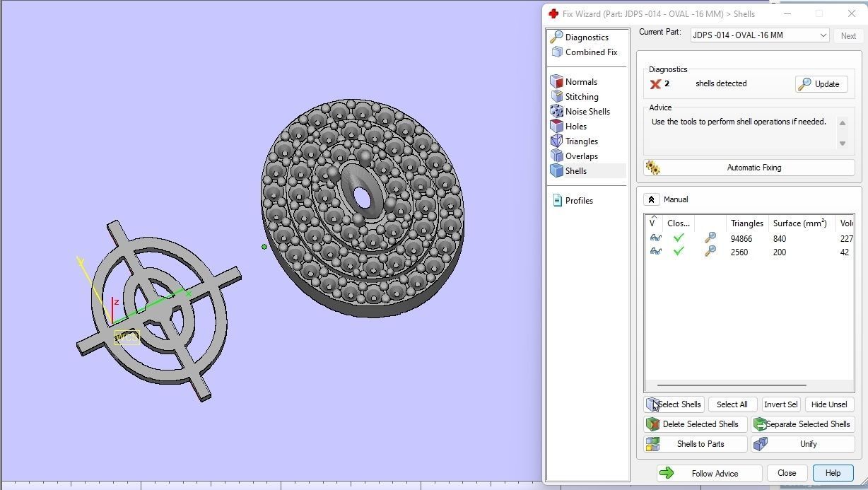Zoom to the 2560-triangle shell using its magnifier

pyautogui.click(x=710, y=252)
